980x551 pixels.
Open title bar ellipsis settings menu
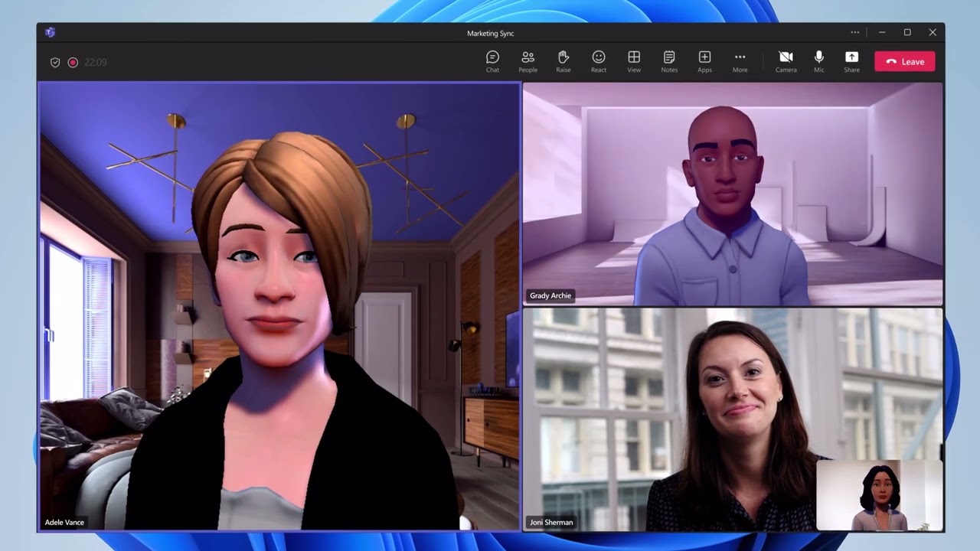[855, 32]
